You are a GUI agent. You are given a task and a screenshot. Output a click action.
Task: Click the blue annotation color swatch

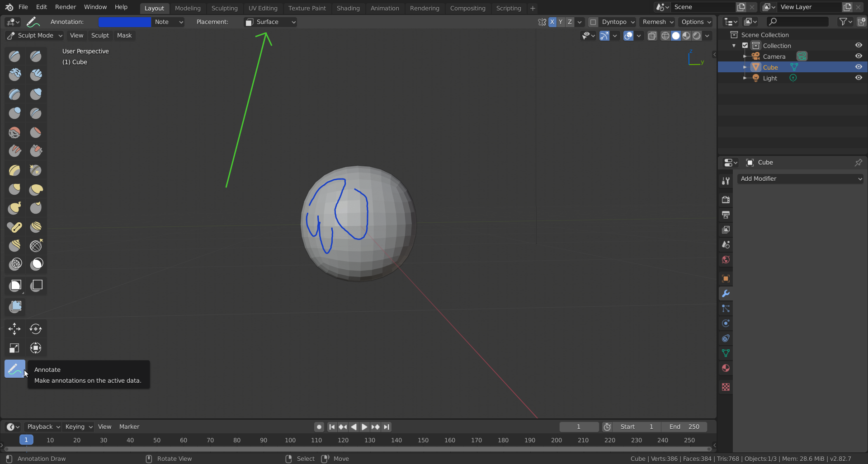(x=125, y=22)
